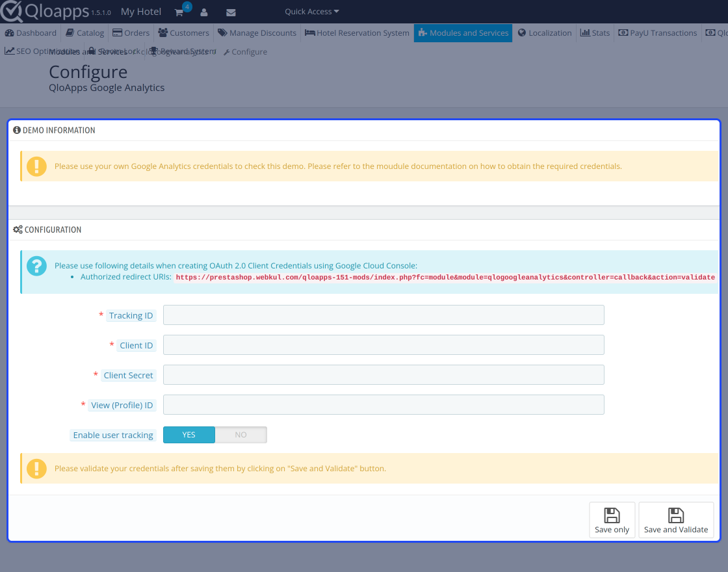Click the Localization globe icon
Image resolution: width=728 pixels, height=572 pixels.
point(522,32)
